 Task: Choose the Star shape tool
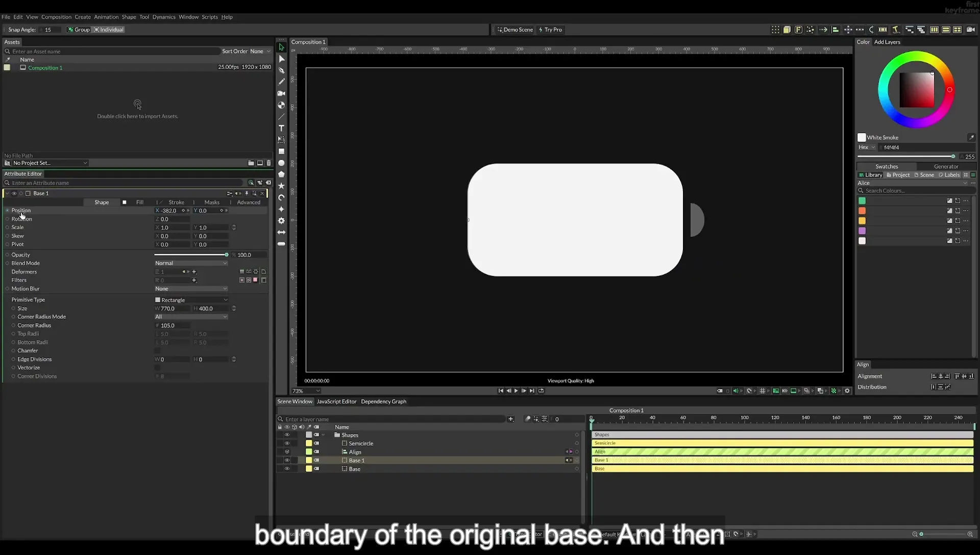[281, 186]
